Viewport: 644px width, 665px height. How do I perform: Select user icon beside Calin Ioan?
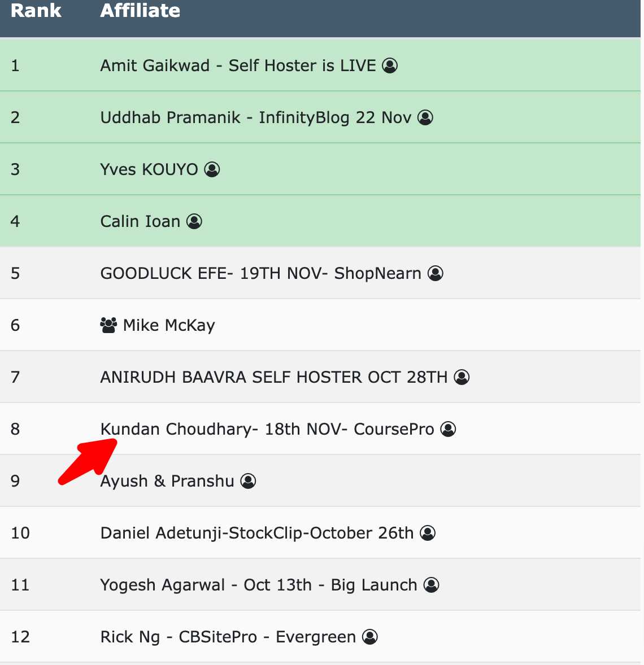[194, 221]
